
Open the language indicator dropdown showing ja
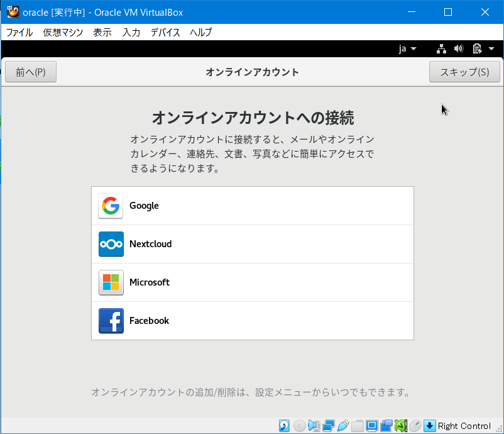click(406, 48)
